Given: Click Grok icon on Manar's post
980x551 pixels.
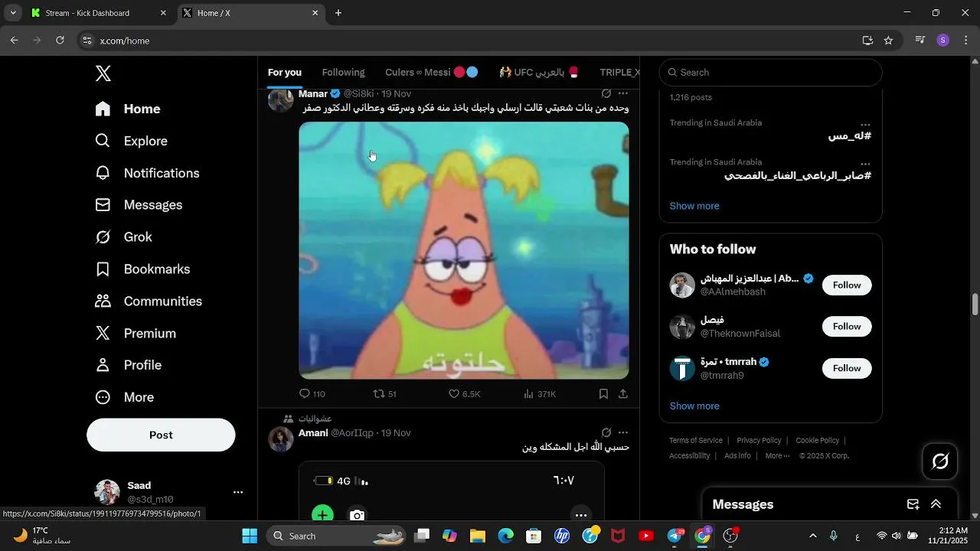Looking at the screenshot, I should [x=606, y=93].
